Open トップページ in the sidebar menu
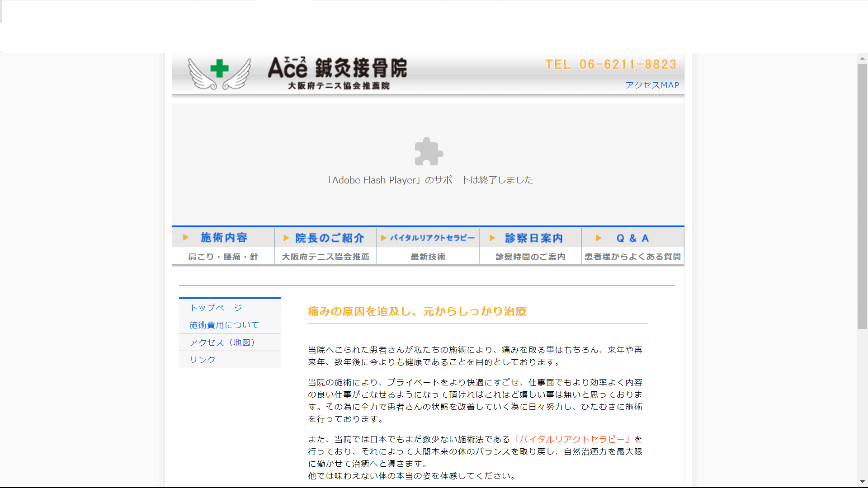The width and height of the screenshot is (868, 488). 230,308
